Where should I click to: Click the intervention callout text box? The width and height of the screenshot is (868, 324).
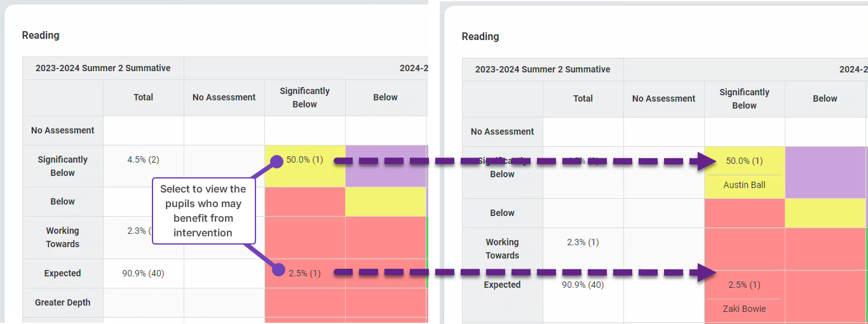pos(203,211)
